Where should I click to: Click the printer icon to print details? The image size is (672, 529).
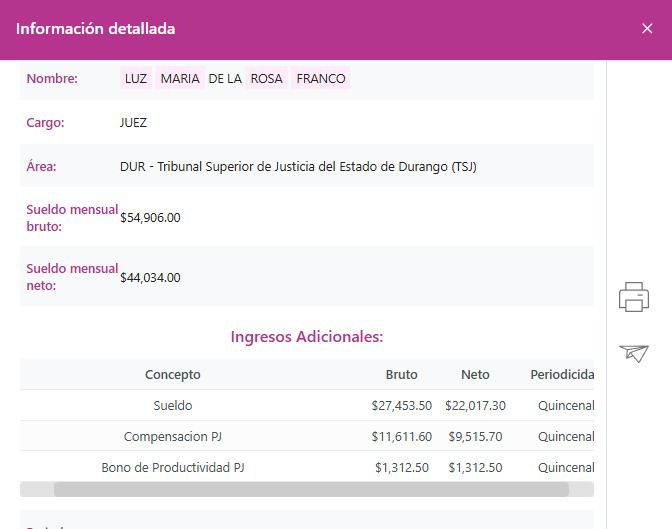[634, 297]
